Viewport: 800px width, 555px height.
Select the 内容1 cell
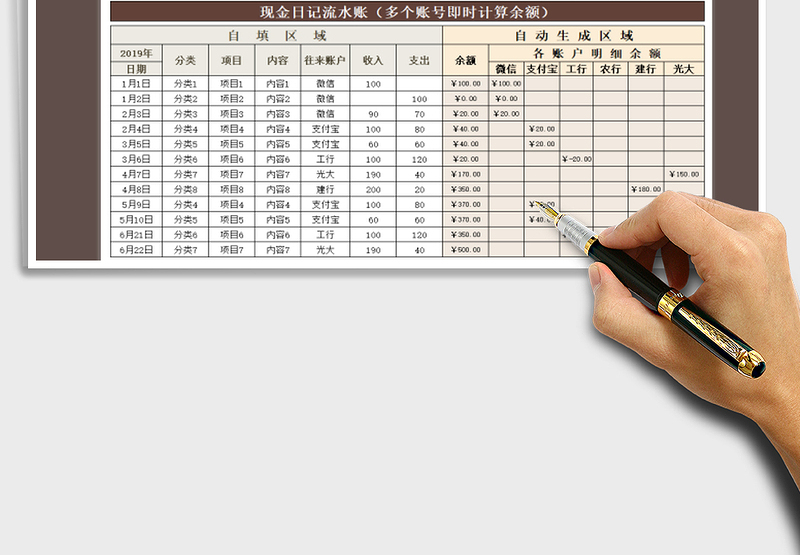point(278,84)
